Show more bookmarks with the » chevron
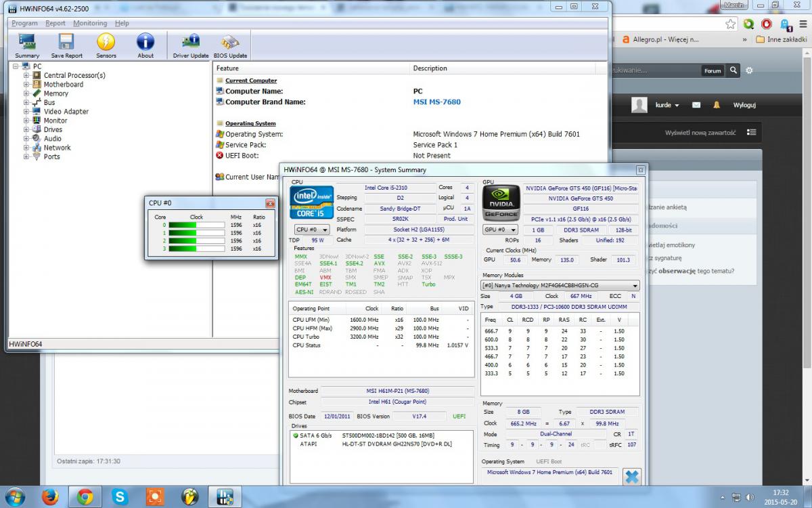Image resolution: width=812 pixels, height=508 pixels. click(x=745, y=39)
